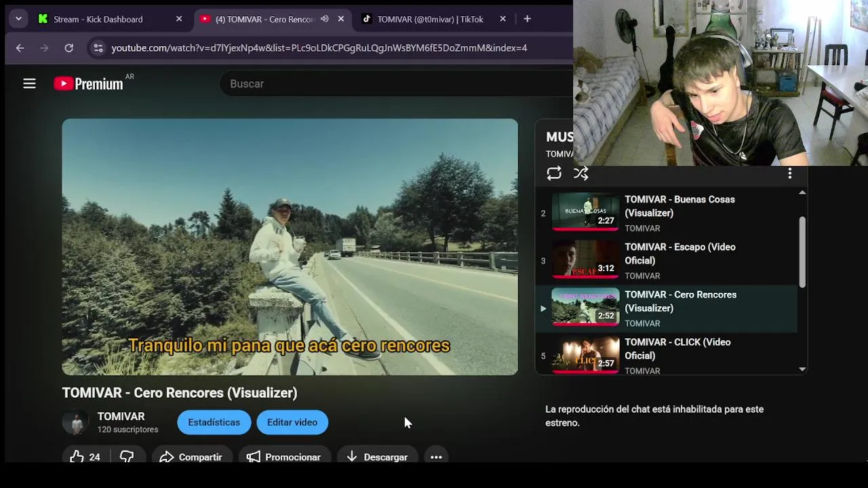Go back with the browser back arrow
The image size is (868, 488).
click(20, 47)
